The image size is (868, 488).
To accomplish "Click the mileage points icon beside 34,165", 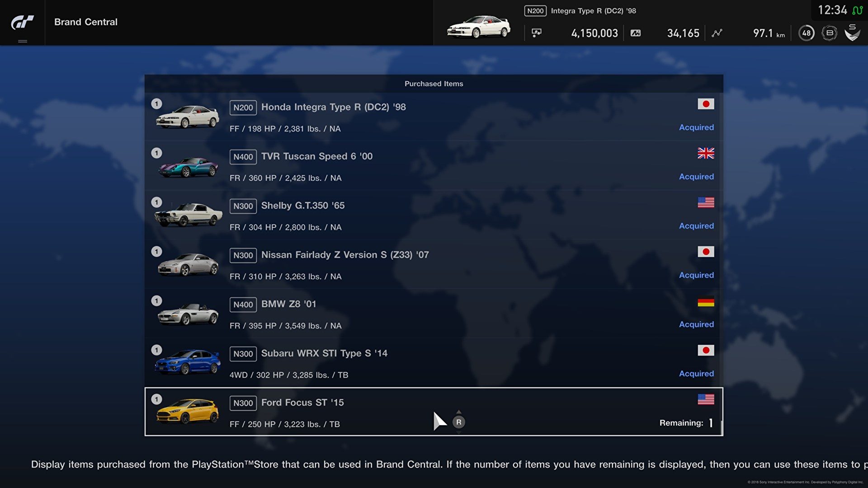I will pos(636,33).
